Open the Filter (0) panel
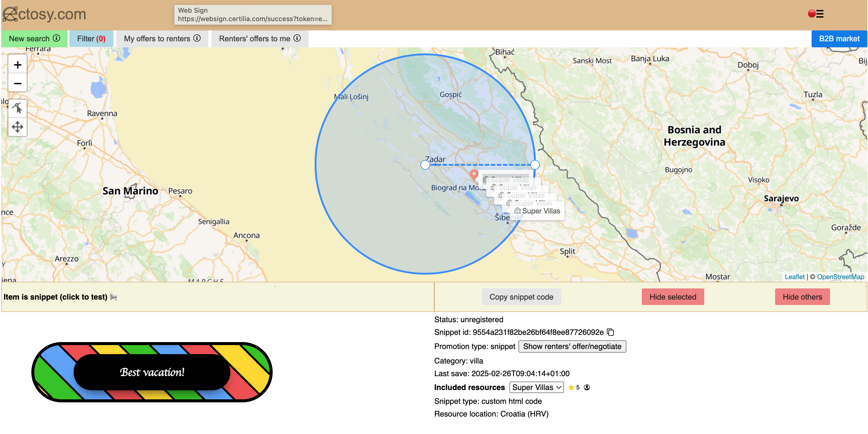This screenshot has height=434, width=868. point(91,39)
